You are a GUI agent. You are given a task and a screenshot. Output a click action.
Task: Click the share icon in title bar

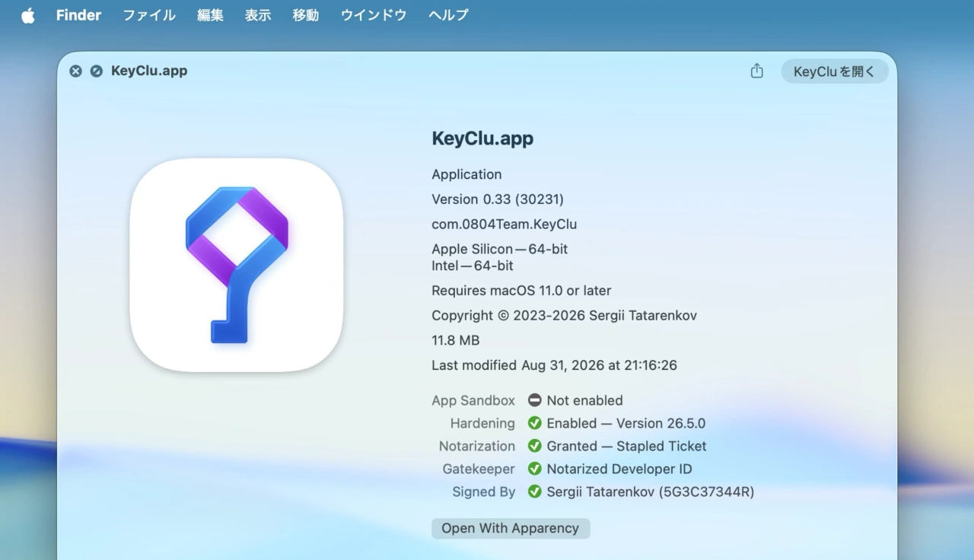[x=756, y=71]
